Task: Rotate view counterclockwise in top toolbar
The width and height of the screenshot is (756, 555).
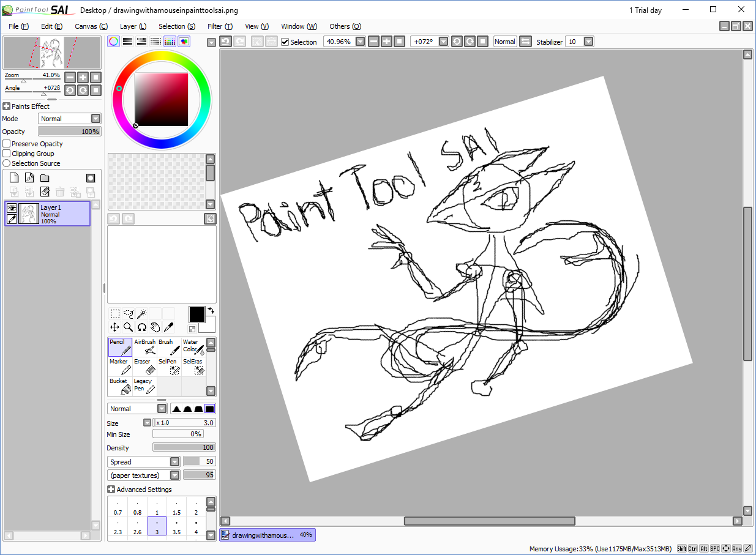Action: (457, 42)
